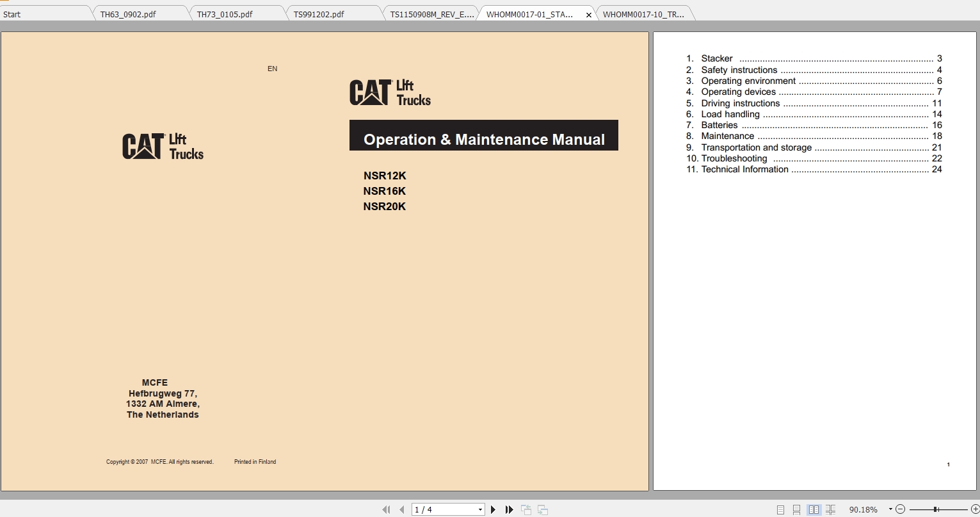Choose continuous facing pages layout

coord(830,509)
